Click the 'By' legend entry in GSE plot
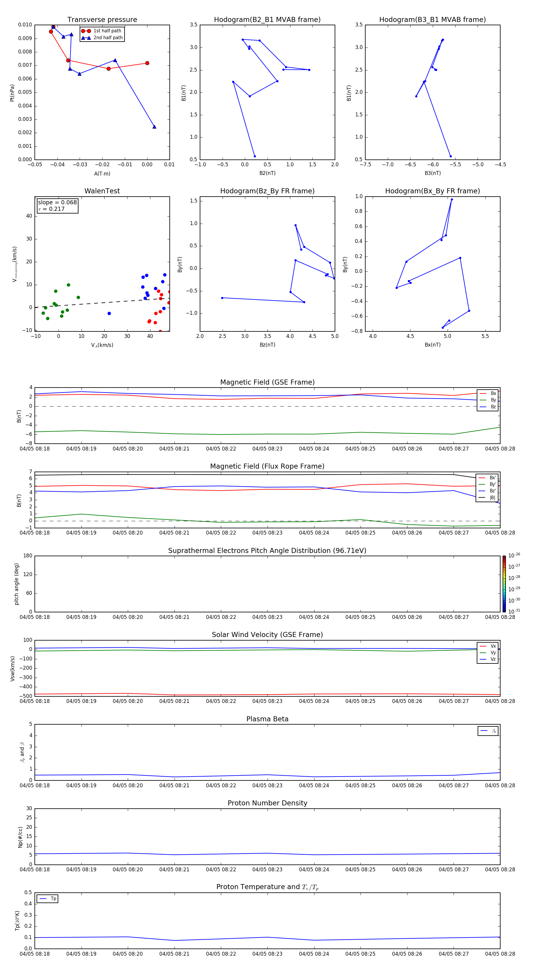 pyautogui.click(x=488, y=400)
